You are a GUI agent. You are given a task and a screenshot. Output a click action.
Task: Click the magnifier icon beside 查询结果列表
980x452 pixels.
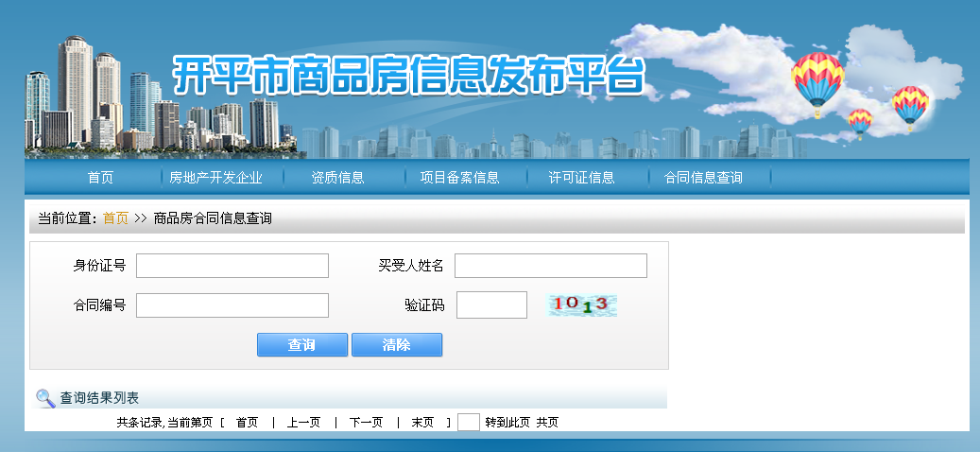tap(44, 398)
